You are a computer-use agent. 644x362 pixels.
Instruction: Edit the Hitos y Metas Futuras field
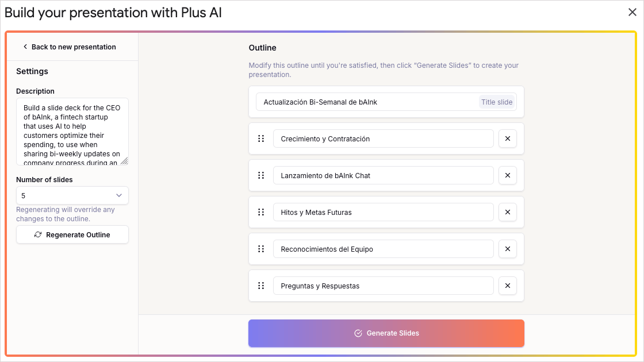383,212
